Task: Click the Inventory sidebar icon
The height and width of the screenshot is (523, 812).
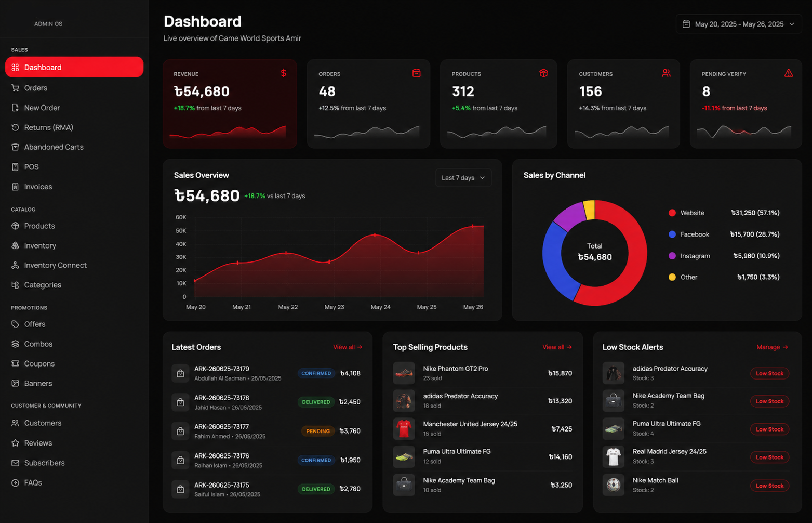Action: [x=15, y=245]
